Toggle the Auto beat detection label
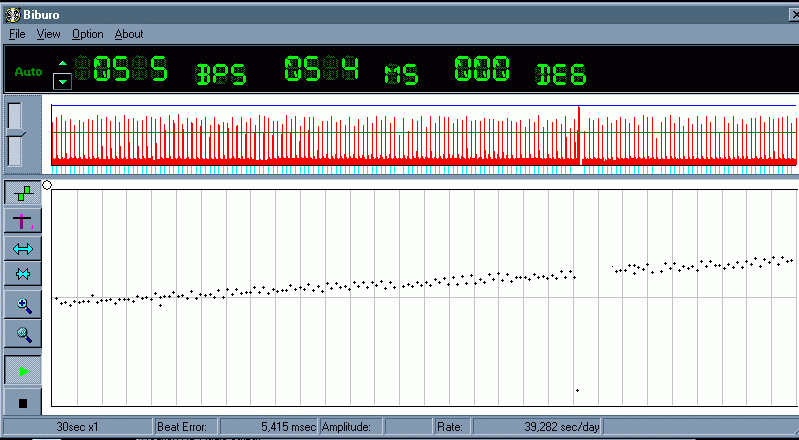 click(28, 72)
